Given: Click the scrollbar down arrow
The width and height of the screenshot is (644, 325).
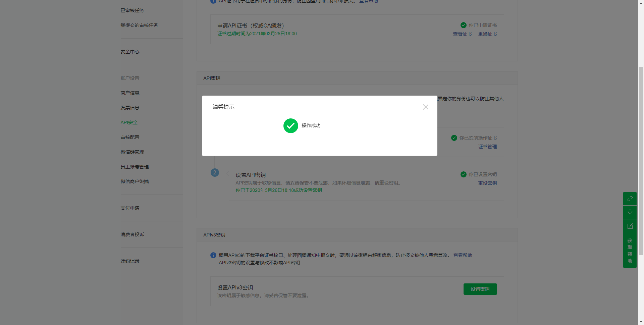Looking at the screenshot, I should pos(641,322).
